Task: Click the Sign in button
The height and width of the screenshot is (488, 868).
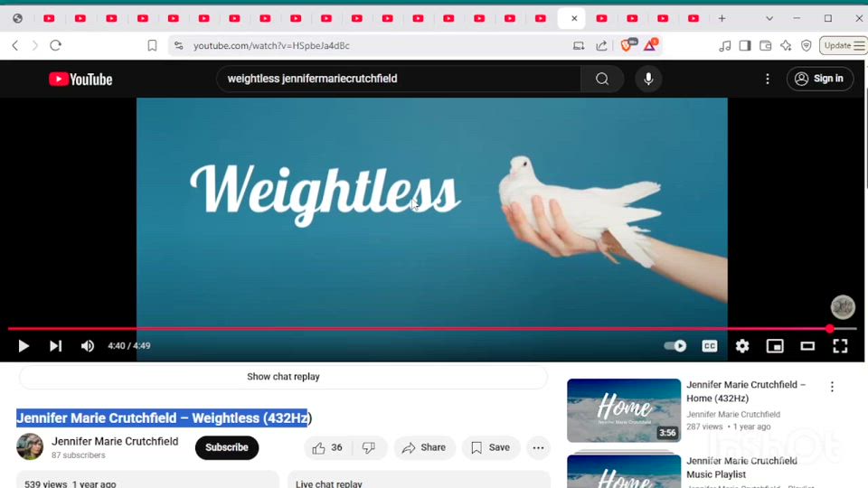Action: (x=818, y=79)
